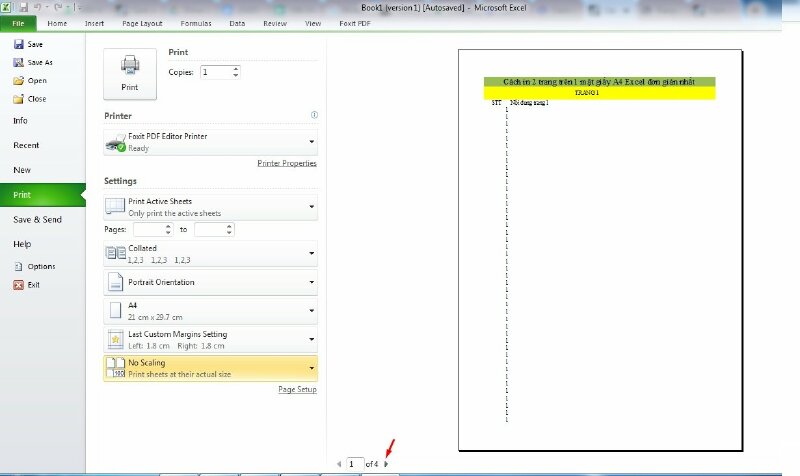Screen dimensions: 800x476
Task: Open Last Custom Margins Setting dropdown
Action: point(210,339)
